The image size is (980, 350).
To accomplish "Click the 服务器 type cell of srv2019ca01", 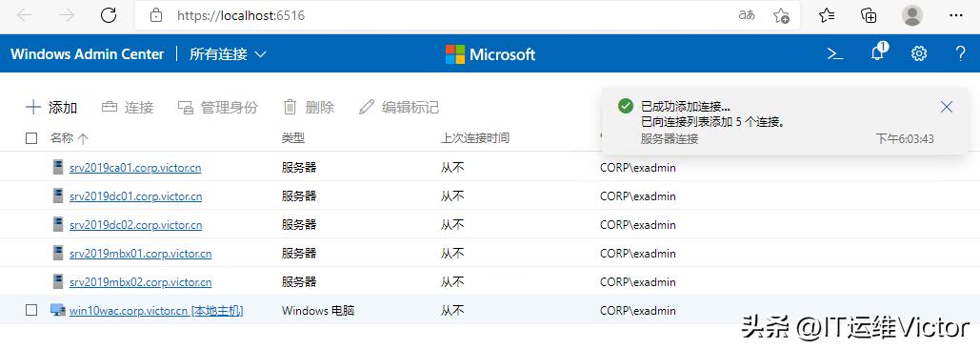I will 299,168.
